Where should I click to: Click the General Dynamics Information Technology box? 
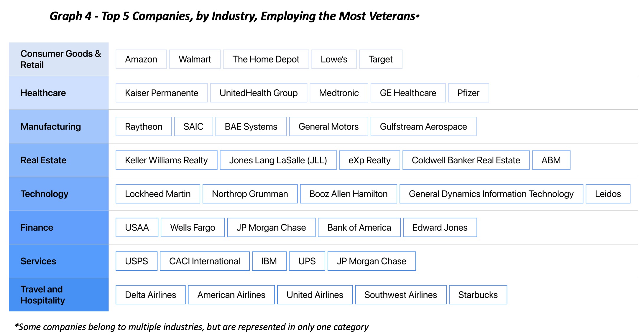point(491,194)
